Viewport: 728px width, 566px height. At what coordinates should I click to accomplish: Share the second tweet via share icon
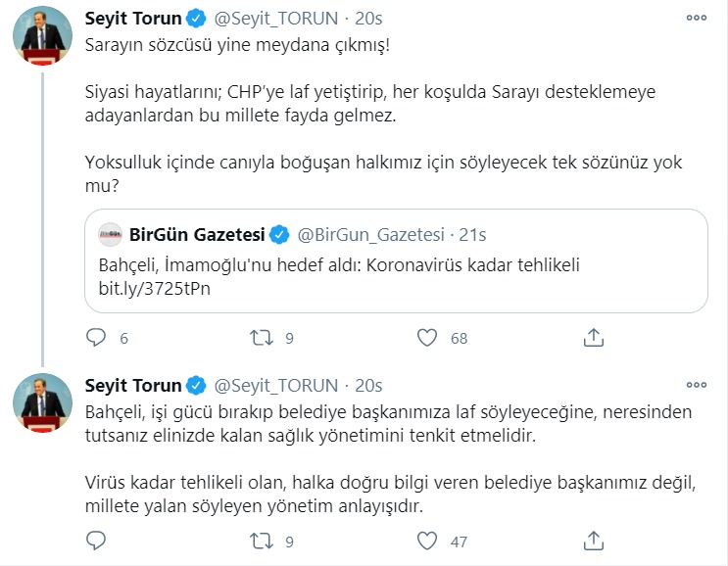pyautogui.click(x=593, y=541)
